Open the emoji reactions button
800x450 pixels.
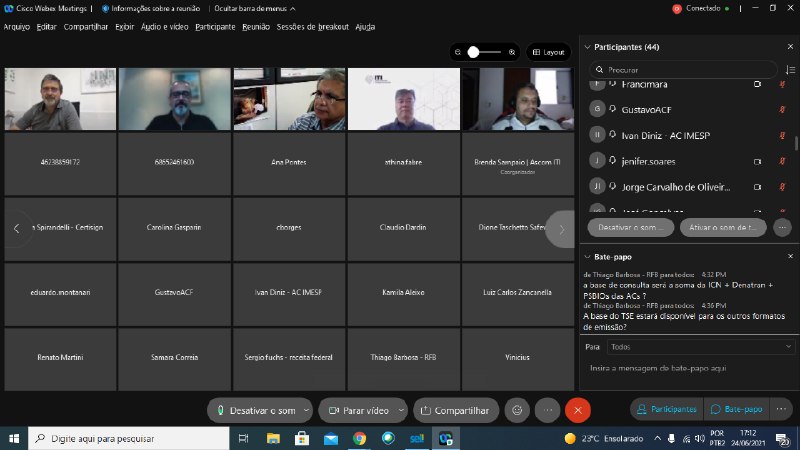pos(517,410)
